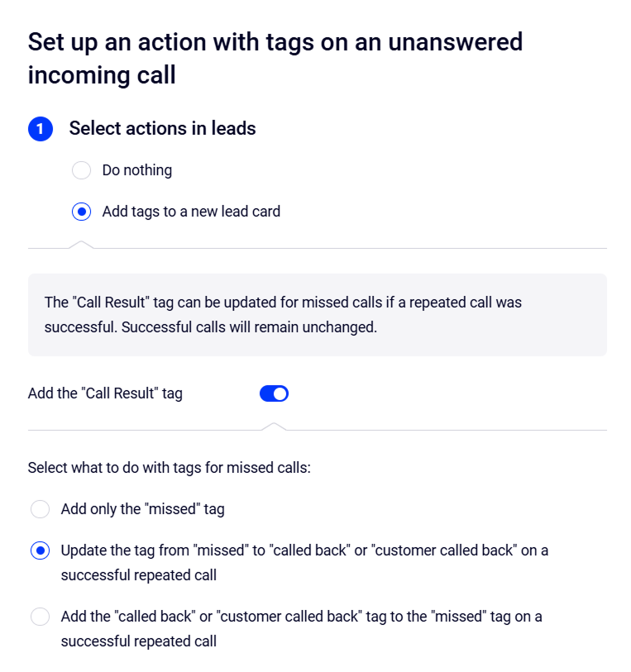Select the Add "called back" to "missed" radio
Image resolution: width=631 pixels, height=672 pixels.
tap(40, 617)
